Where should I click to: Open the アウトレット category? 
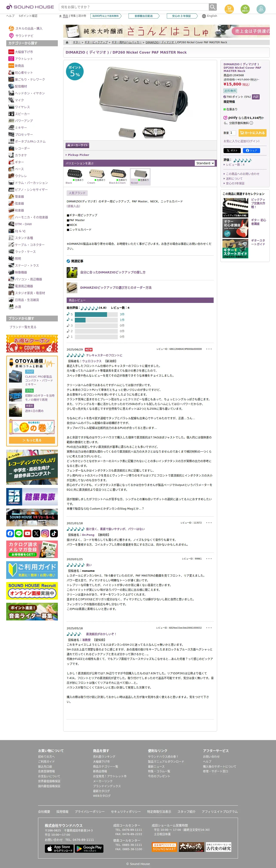tap(24, 59)
